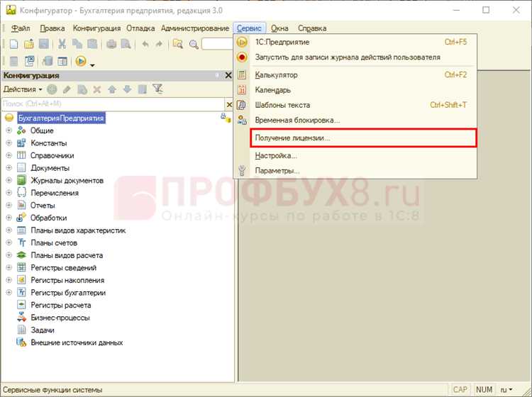Expand the Регистры сведений node
532x397 pixels.
(x=9, y=267)
